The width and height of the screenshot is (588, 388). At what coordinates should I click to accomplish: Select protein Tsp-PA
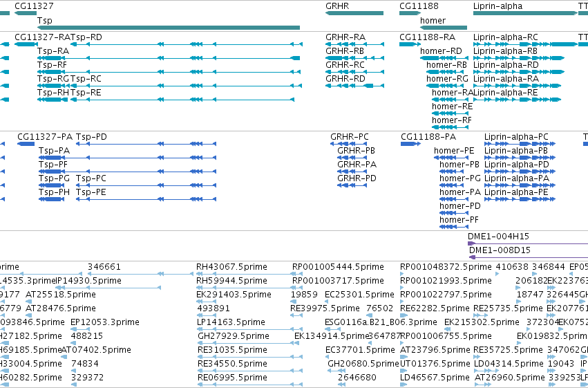click(x=128, y=158)
